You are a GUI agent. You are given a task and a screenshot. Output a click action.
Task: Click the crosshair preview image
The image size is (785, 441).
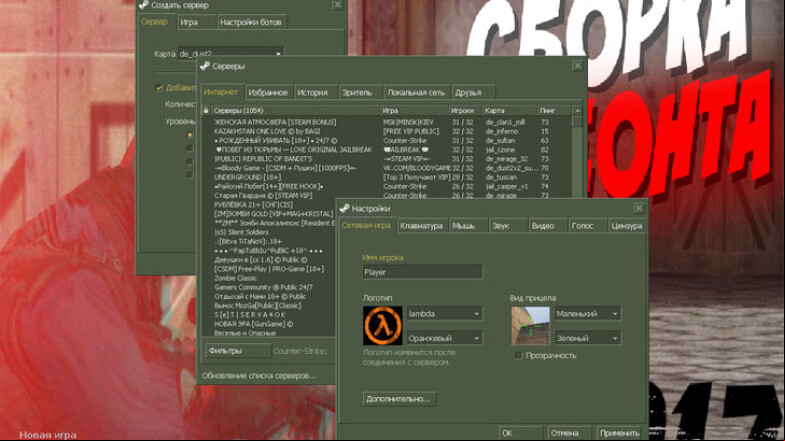click(x=530, y=325)
